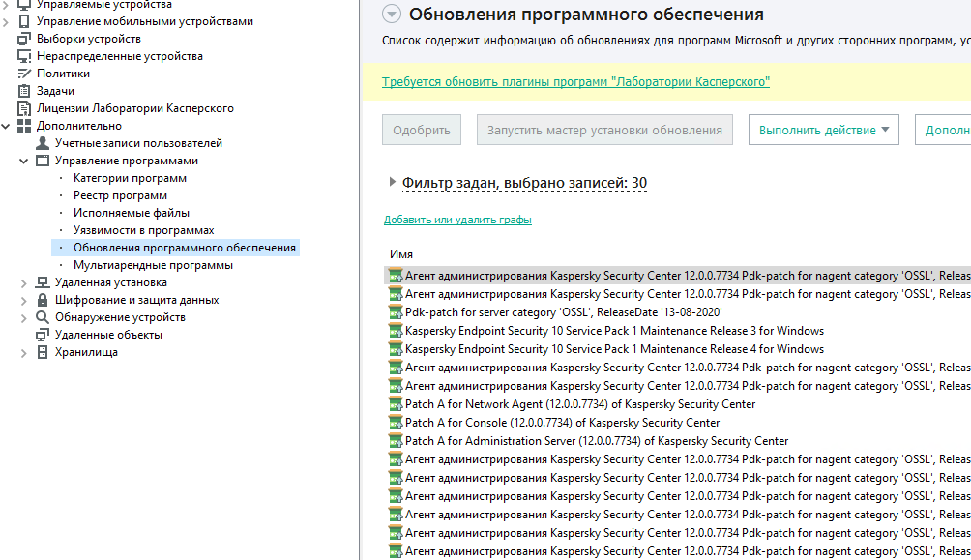
Task: Click the Device discovery magnifier icon
Action: coord(43,317)
